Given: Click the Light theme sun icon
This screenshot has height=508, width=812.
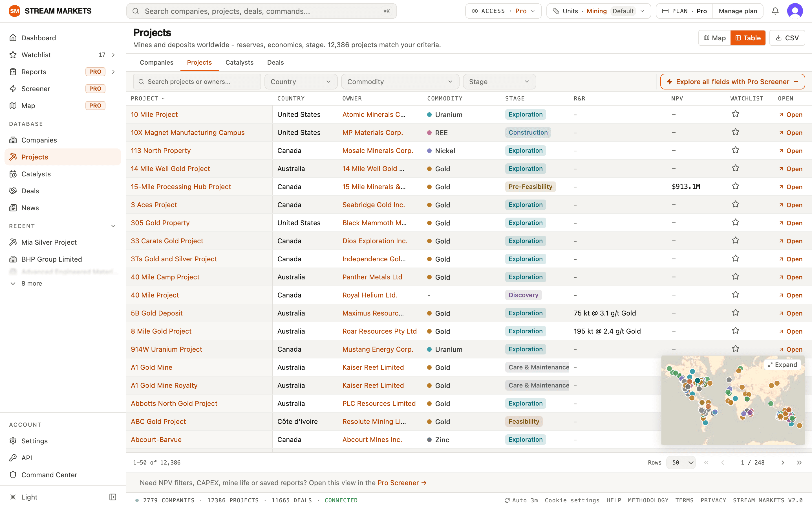Looking at the screenshot, I should pos(13,497).
